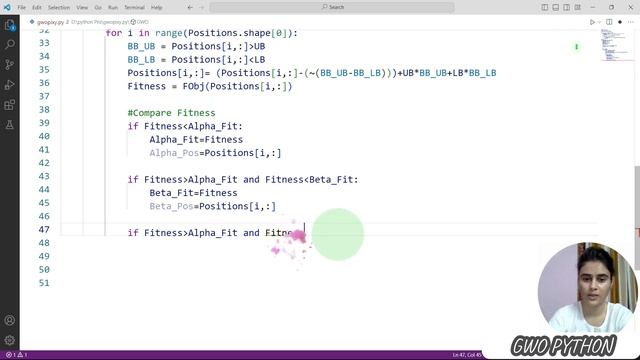The image size is (640, 360).
Task: Open the Edit menu
Action: (x=37, y=7)
